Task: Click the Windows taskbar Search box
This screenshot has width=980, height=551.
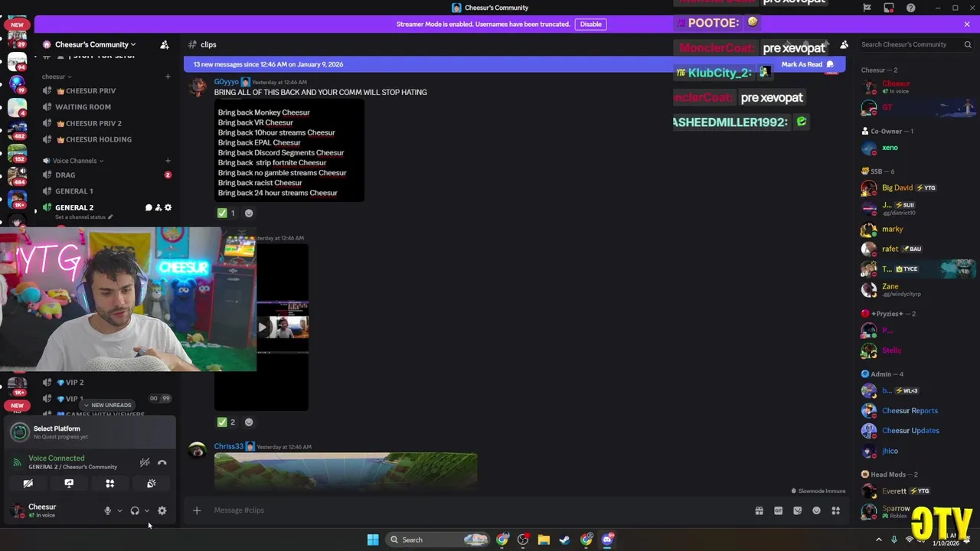Action: tap(437, 540)
